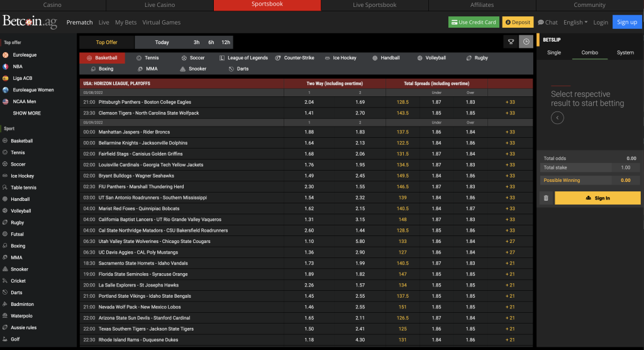Screen dimensions: 644x350
Task: Click the trash icon in the betslip
Action: pyautogui.click(x=546, y=198)
